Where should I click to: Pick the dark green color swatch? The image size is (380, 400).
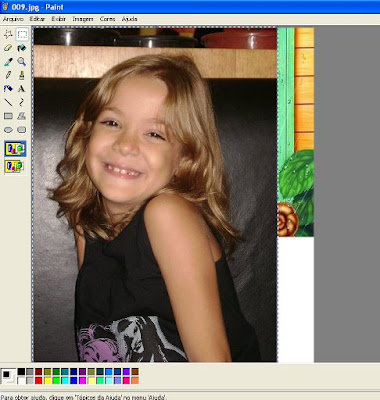(x=56, y=372)
